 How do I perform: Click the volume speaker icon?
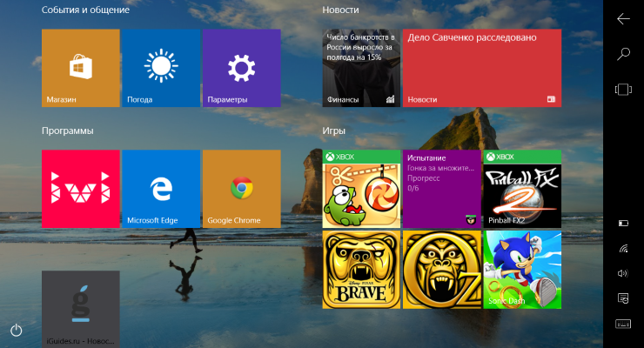[623, 273]
